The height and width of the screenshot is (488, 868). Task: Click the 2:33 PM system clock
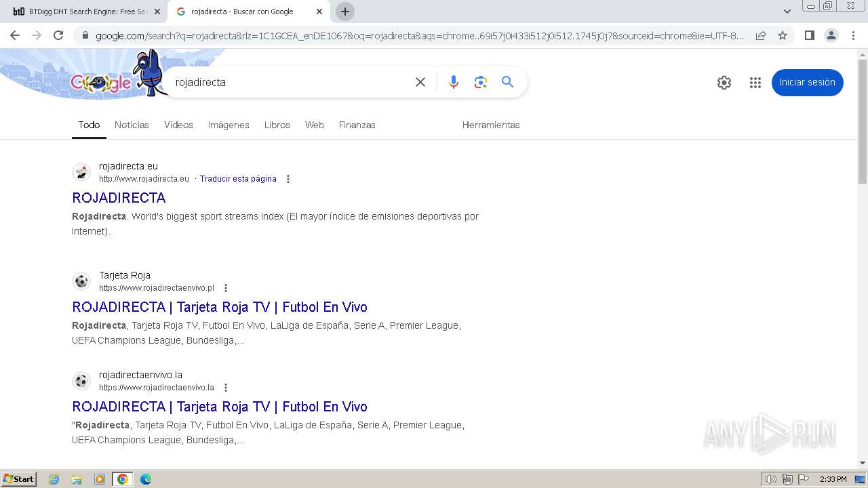(833, 479)
